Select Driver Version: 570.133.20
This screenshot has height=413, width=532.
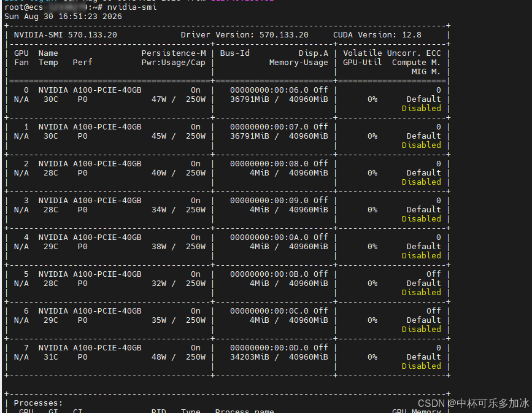pyautogui.click(x=245, y=34)
